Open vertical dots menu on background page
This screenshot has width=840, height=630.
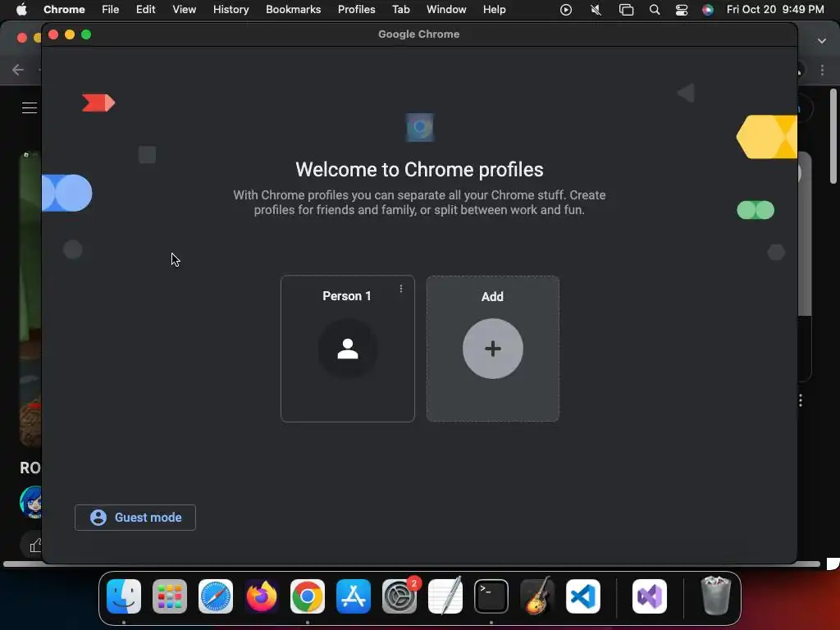click(x=801, y=400)
